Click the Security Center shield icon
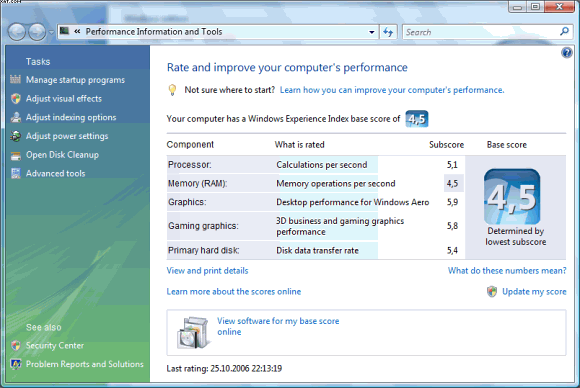Viewport: 580px width, 388px height. click(x=16, y=345)
